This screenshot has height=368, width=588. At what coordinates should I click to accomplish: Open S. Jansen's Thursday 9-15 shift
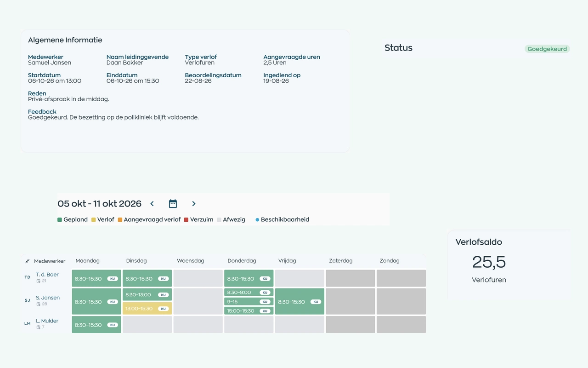[x=249, y=301]
